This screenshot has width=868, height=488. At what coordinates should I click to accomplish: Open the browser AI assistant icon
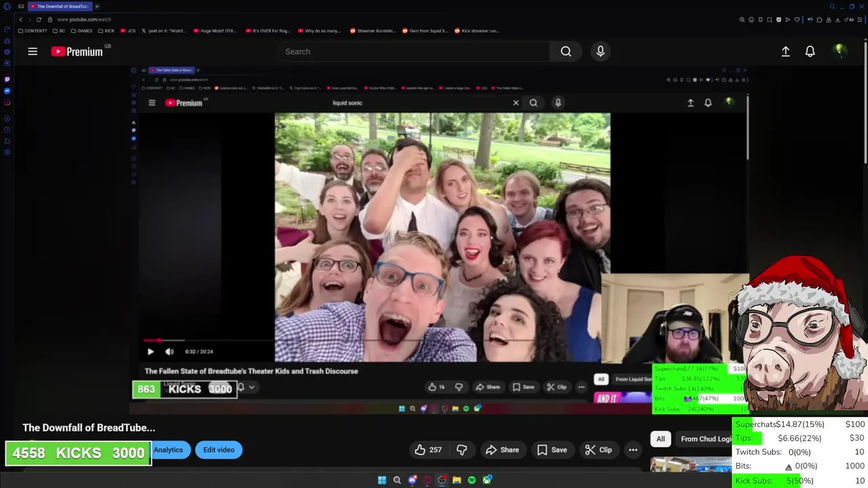click(x=849, y=20)
